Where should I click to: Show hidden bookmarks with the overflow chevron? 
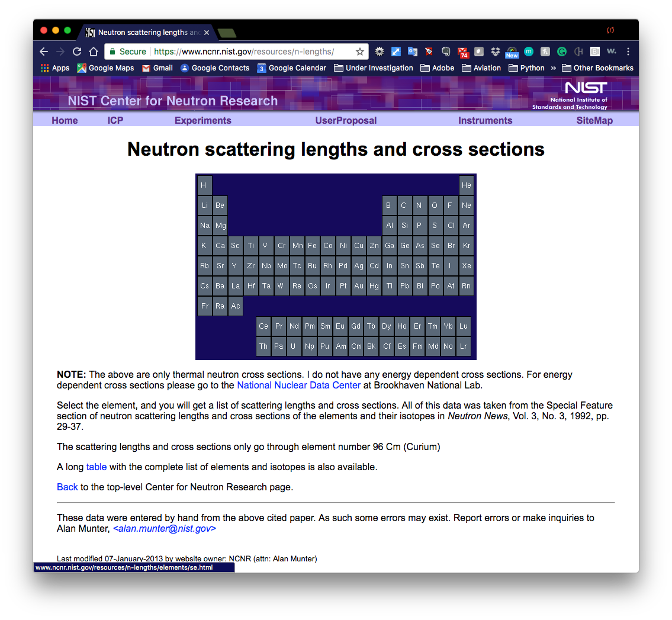click(554, 68)
